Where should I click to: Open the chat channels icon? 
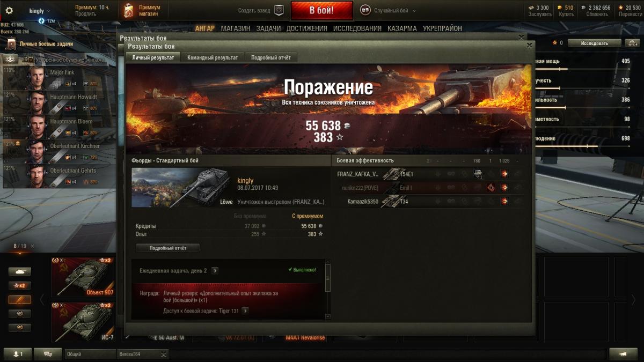(48, 354)
